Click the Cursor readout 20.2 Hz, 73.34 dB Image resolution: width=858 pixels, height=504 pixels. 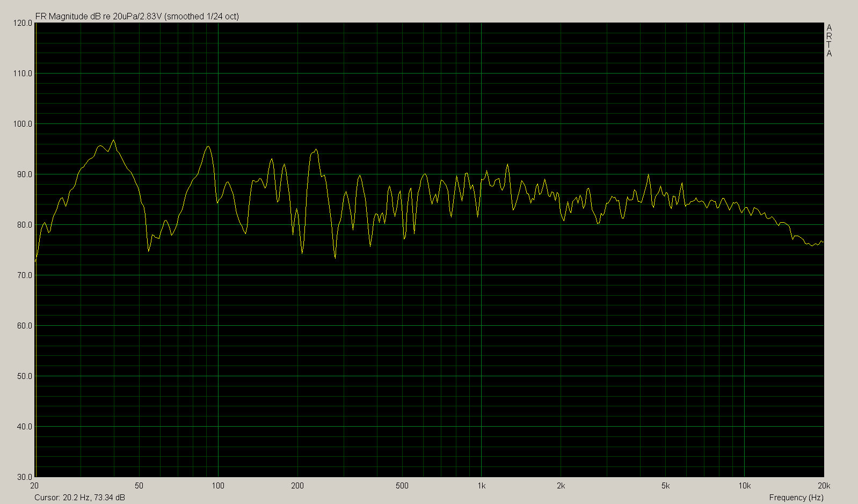79,498
